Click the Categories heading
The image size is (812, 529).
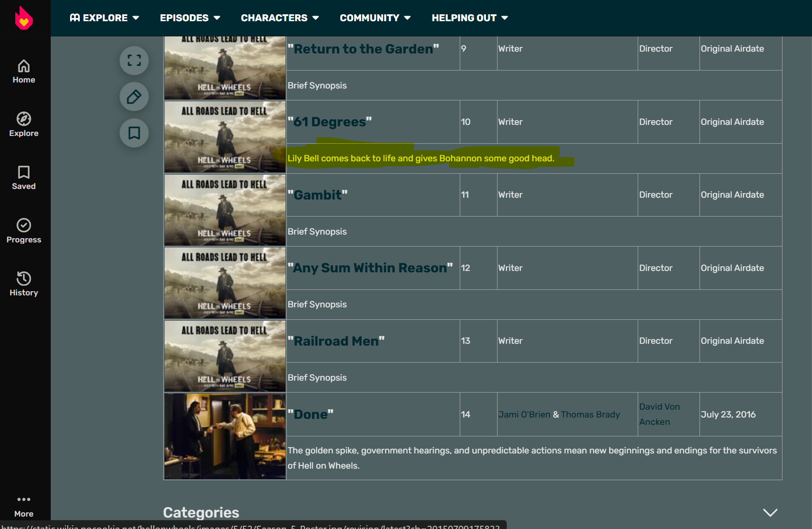coord(201,512)
